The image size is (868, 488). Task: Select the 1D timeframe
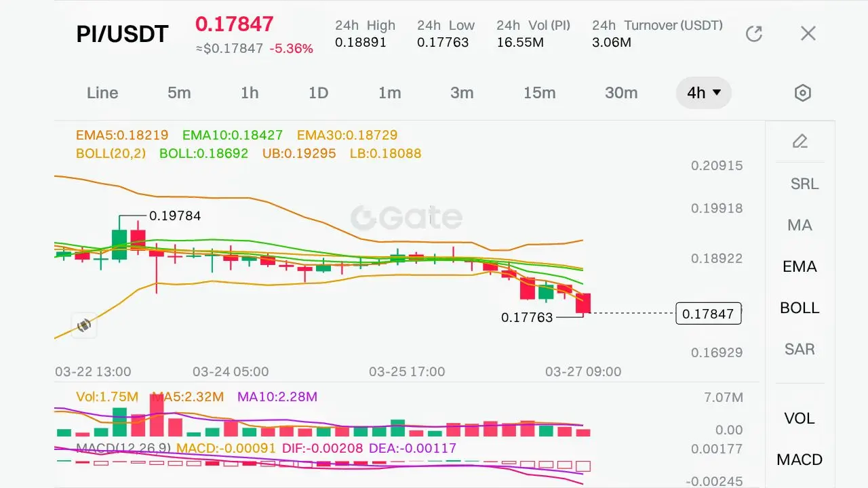[318, 93]
